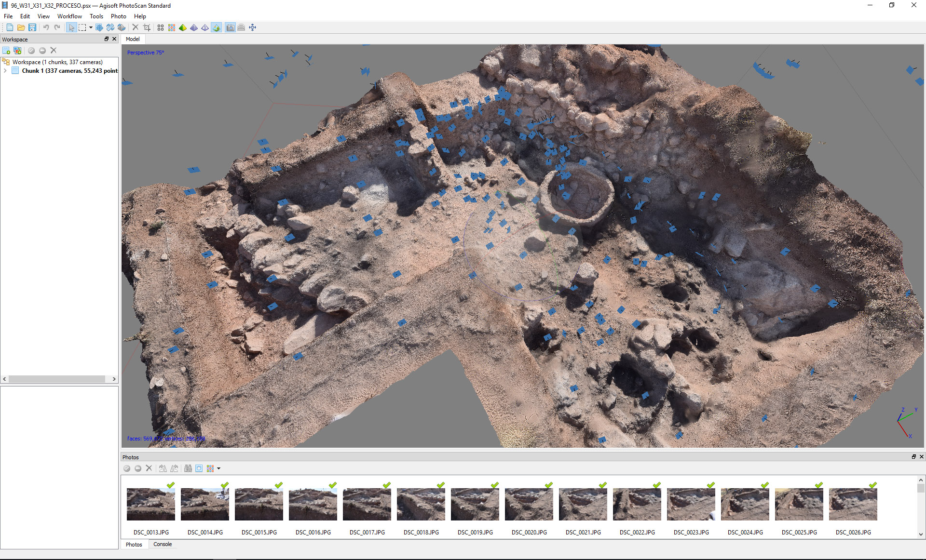Click the Reset view icon
This screenshot has height=560, width=926.
(x=253, y=27)
